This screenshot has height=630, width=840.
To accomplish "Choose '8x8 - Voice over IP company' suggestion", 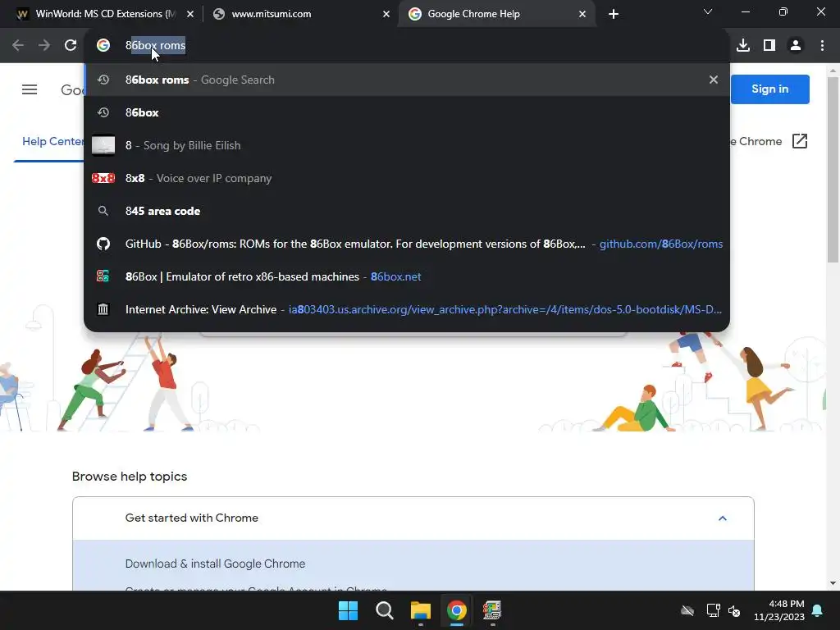I will (407, 178).
